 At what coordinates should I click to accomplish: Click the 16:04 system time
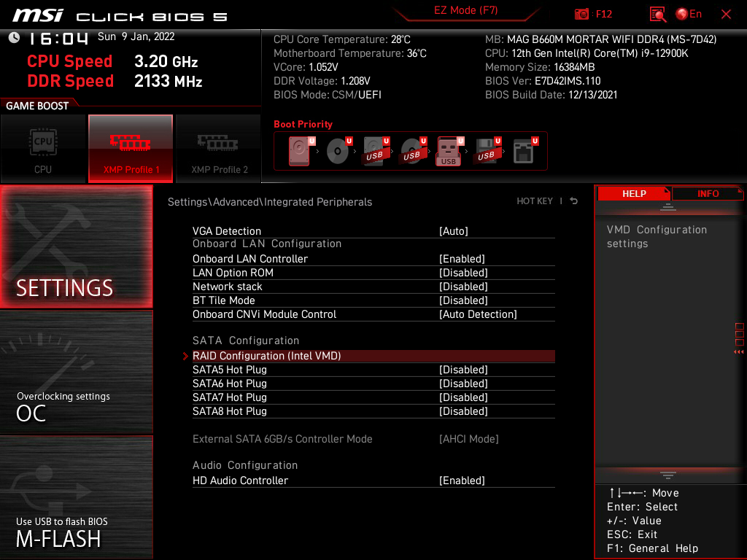[x=58, y=38]
